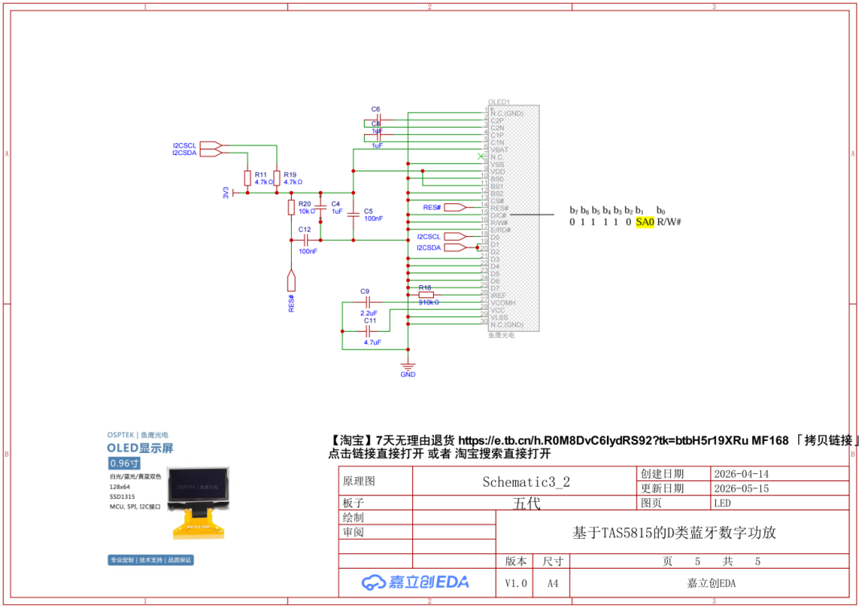Select I2CSCL net port feeding R11
Screen dimensions: 868x608
211,145
